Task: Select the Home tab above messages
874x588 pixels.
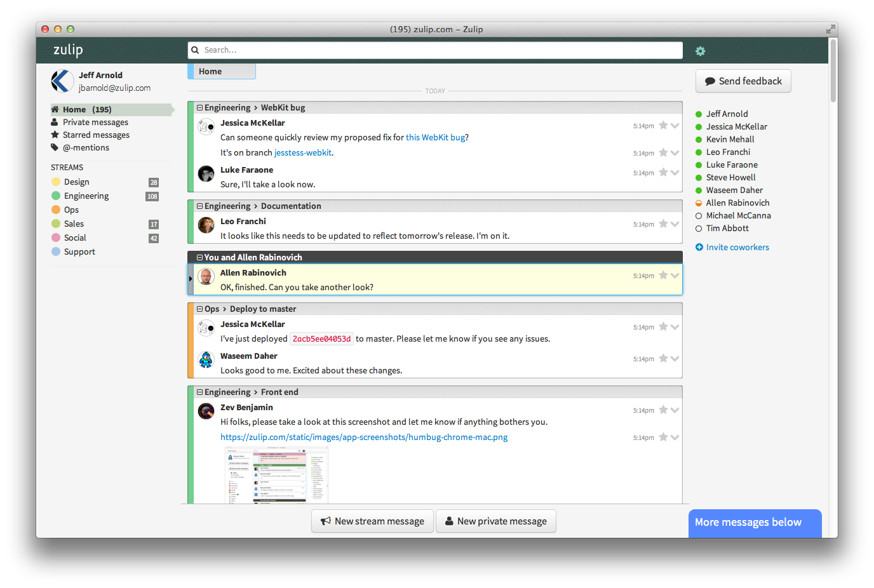Action: tap(222, 71)
